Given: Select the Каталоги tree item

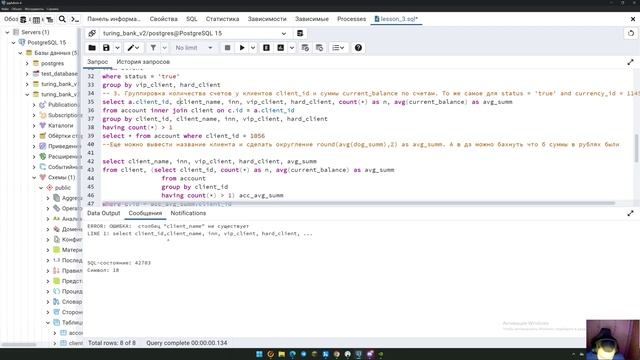Looking at the screenshot, I should (60, 126).
